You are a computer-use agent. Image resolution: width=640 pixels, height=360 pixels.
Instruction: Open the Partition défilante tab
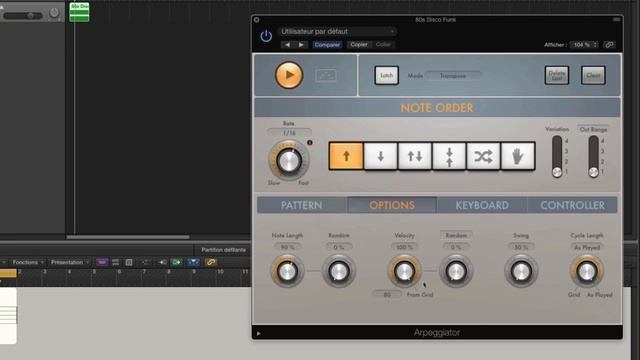tap(224, 250)
